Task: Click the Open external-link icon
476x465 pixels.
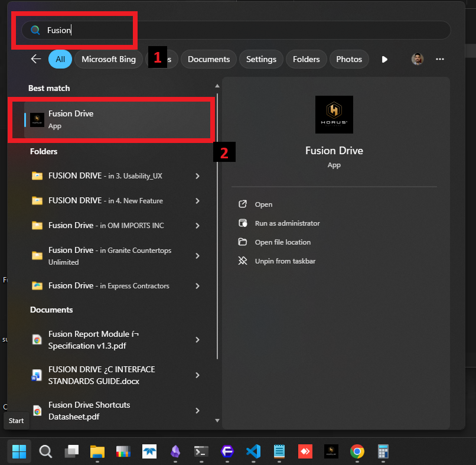Action: [243, 204]
